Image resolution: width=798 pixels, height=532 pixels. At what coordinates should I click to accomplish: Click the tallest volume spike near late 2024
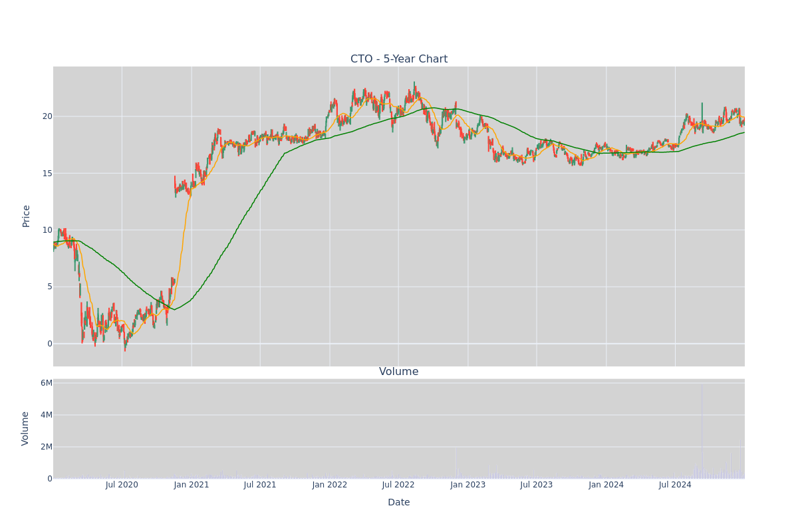[702, 431]
